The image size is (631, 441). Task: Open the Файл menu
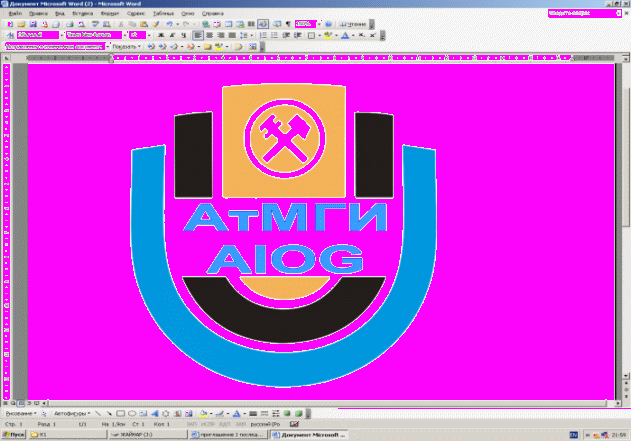(x=14, y=13)
